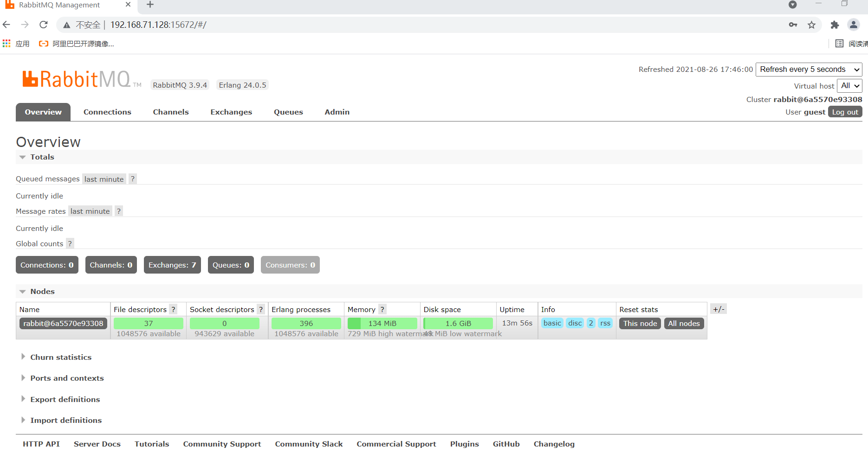Viewport: 868px width, 466px height.
Task: Select the Overview tab
Action: tap(43, 112)
